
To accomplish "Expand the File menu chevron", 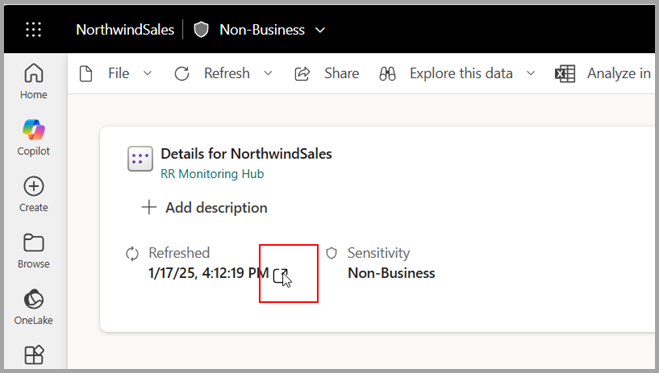I will tap(147, 74).
